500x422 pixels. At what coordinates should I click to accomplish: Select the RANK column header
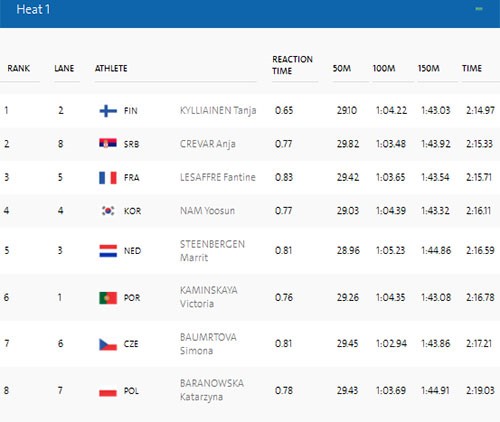click(x=19, y=68)
